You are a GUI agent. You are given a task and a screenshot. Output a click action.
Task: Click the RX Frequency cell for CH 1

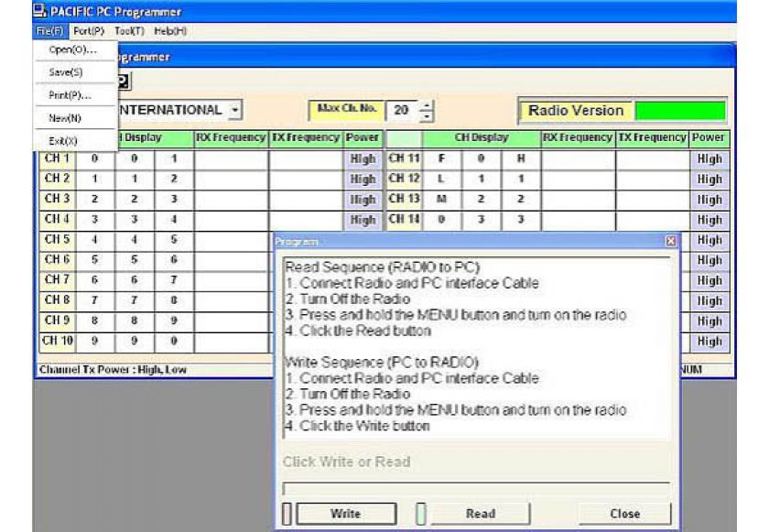tap(232, 158)
